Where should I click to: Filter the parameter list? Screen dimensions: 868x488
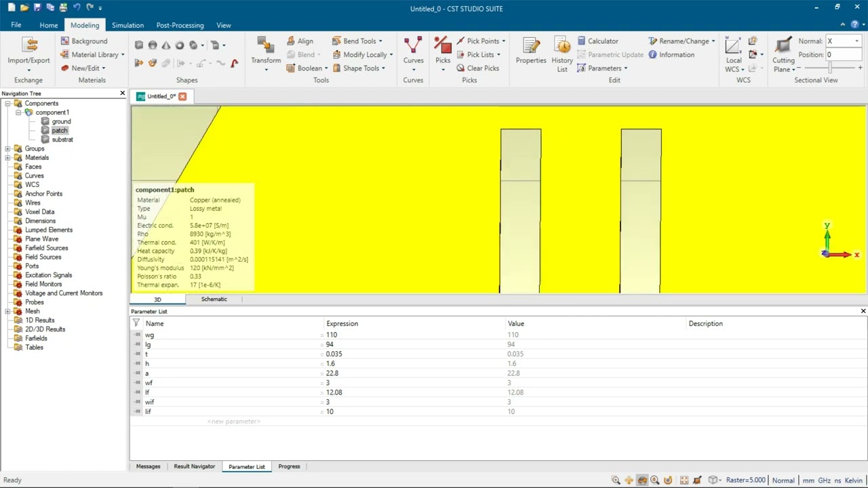point(136,323)
